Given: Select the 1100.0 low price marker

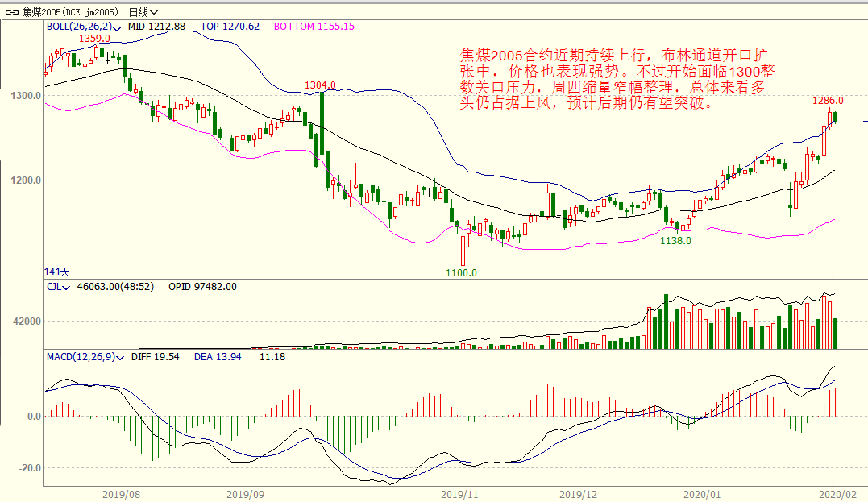Looking at the screenshot, I should click(x=461, y=273).
